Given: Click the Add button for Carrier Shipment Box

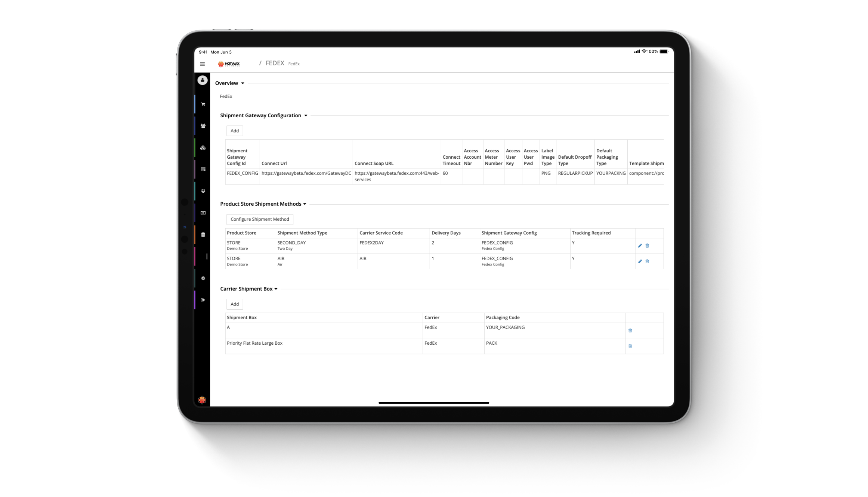Looking at the screenshot, I should [x=234, y=304].
